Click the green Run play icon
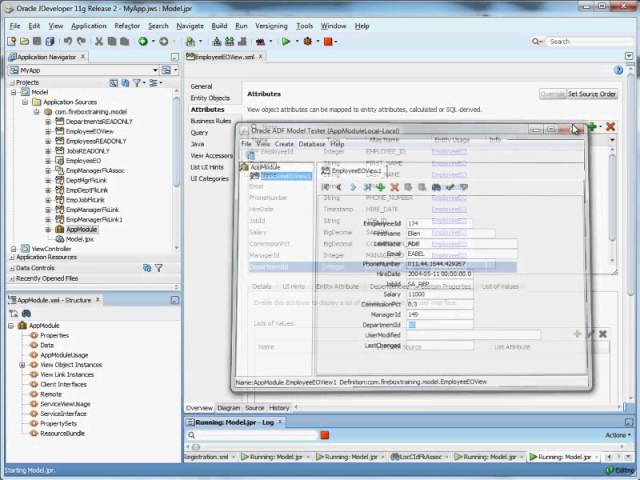This screenshot has width=640, height=480. coord(286,41)
